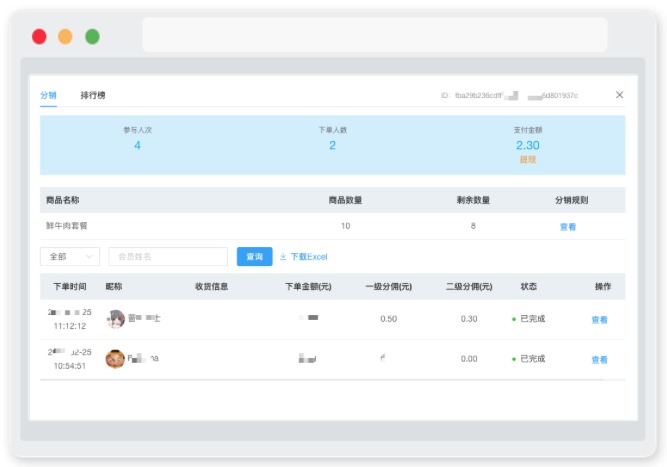Click the green window maximize dot
667x467 pixels.
click(92, 37)
